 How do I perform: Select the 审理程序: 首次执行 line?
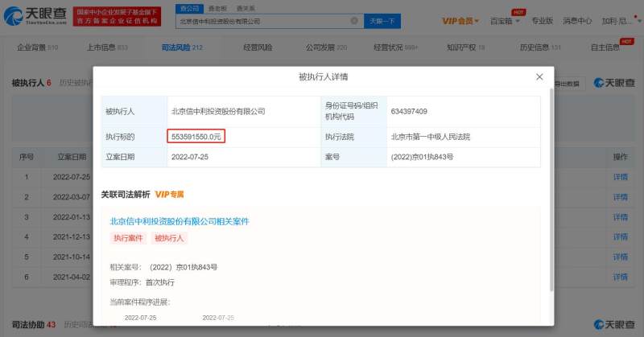pyautogui.click(x=142, y=282)
